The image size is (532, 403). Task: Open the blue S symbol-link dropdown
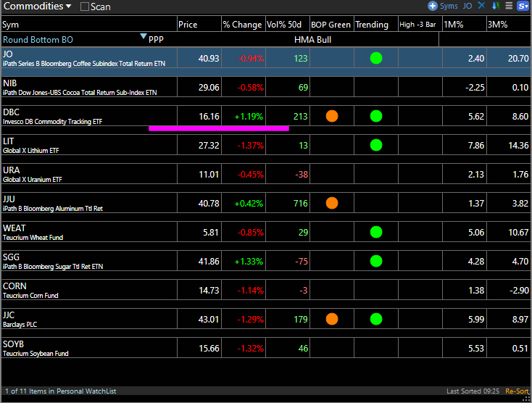pyautogui.click(x=523, y=6)
